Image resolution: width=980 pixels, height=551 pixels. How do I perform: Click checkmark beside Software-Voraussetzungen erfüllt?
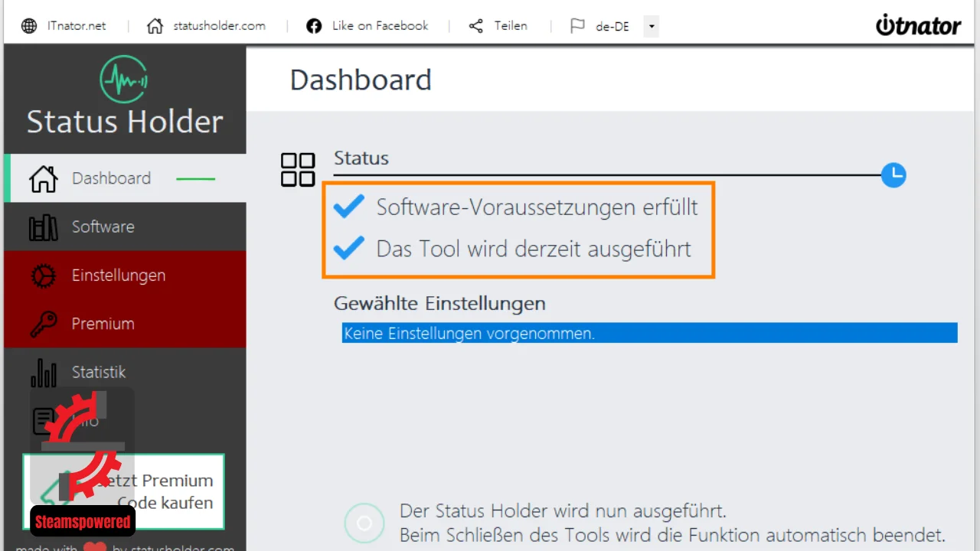click(x=349, y=206)
